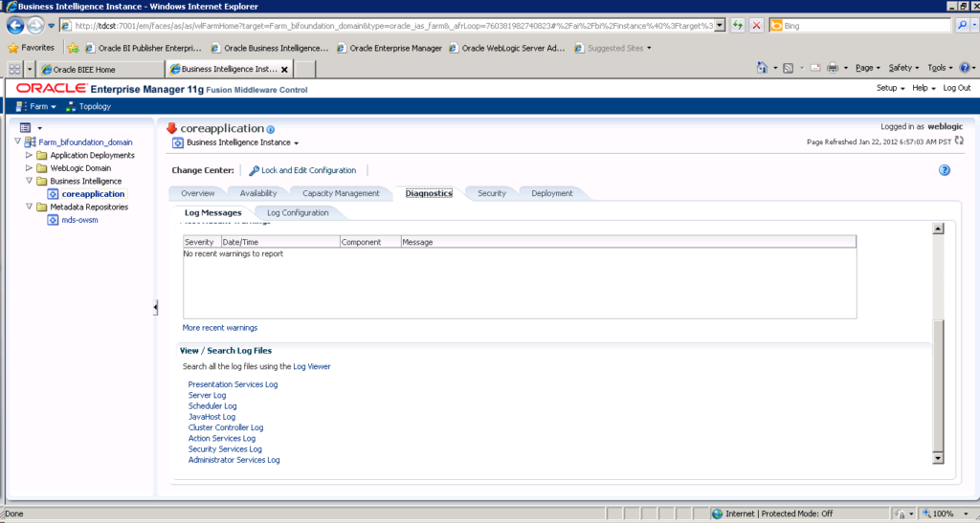Screen dimensions: 980x523
Task: Switch to the Capacity Management tab
Action: (341, 193)
